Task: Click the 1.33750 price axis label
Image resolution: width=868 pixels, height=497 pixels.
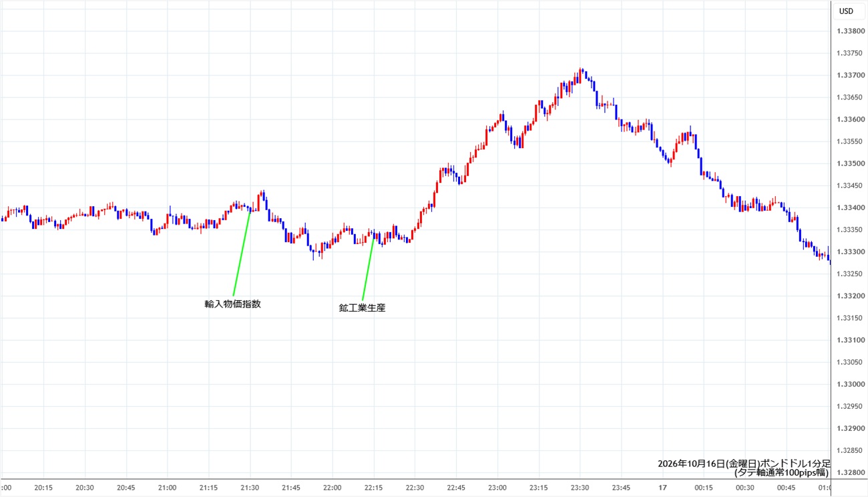Action: pyautogui.click(x=849, y=53)
